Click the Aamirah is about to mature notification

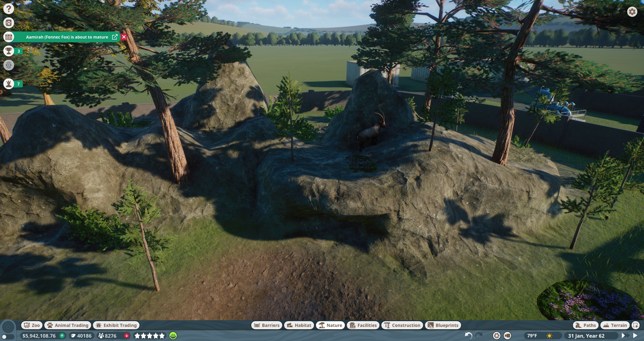click(67, 37)
